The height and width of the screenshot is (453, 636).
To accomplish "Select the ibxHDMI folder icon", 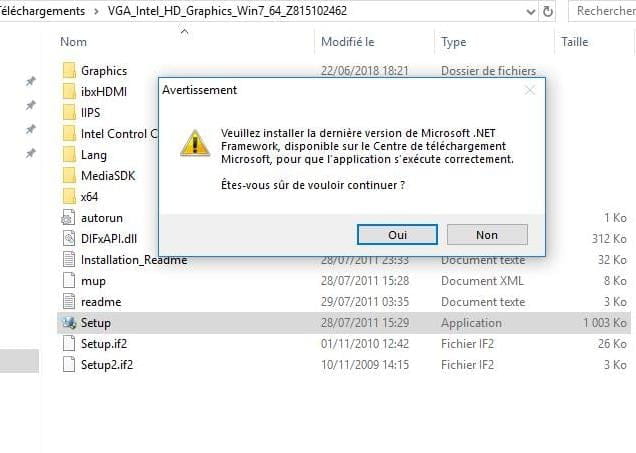I will click(69, 92).
